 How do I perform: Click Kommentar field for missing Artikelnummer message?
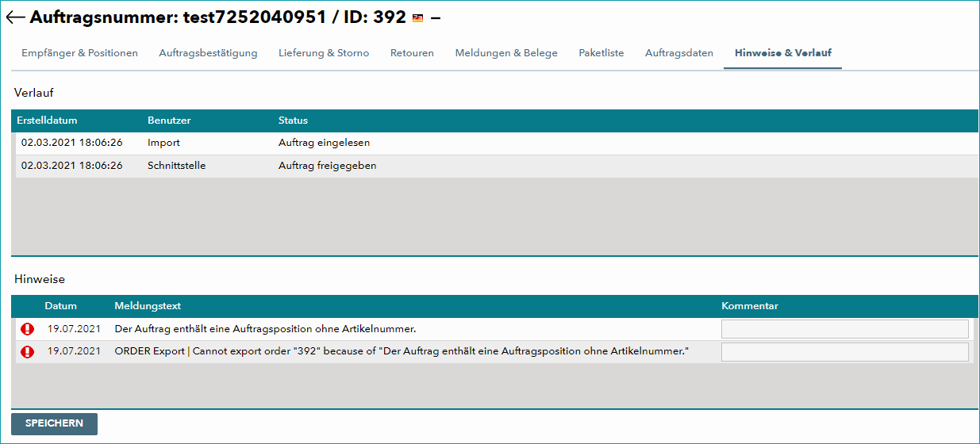(844, 329)
